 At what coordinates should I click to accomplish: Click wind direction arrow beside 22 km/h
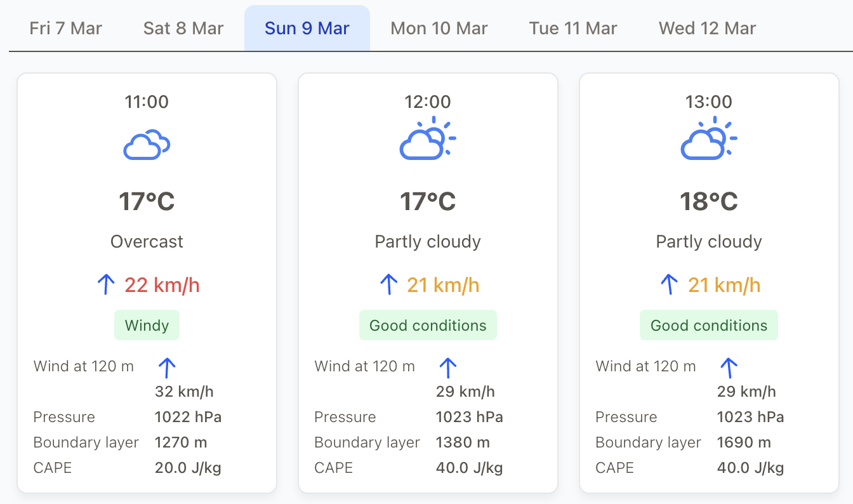106,285
